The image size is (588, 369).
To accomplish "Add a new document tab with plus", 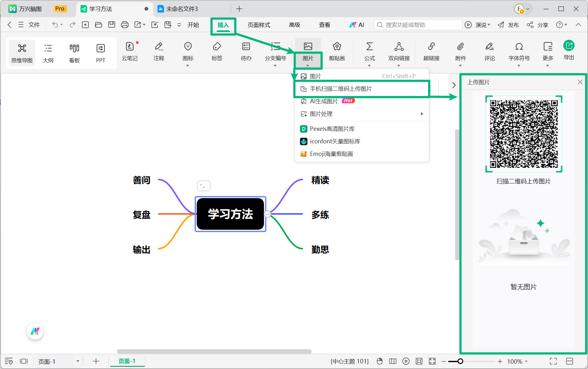I will [x=239, y=9].
